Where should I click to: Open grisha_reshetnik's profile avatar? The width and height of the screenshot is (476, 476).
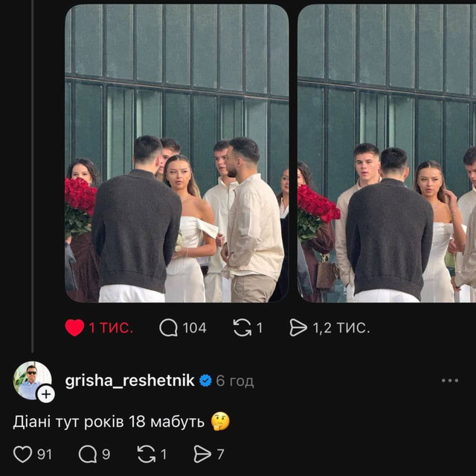coord(31,380)
